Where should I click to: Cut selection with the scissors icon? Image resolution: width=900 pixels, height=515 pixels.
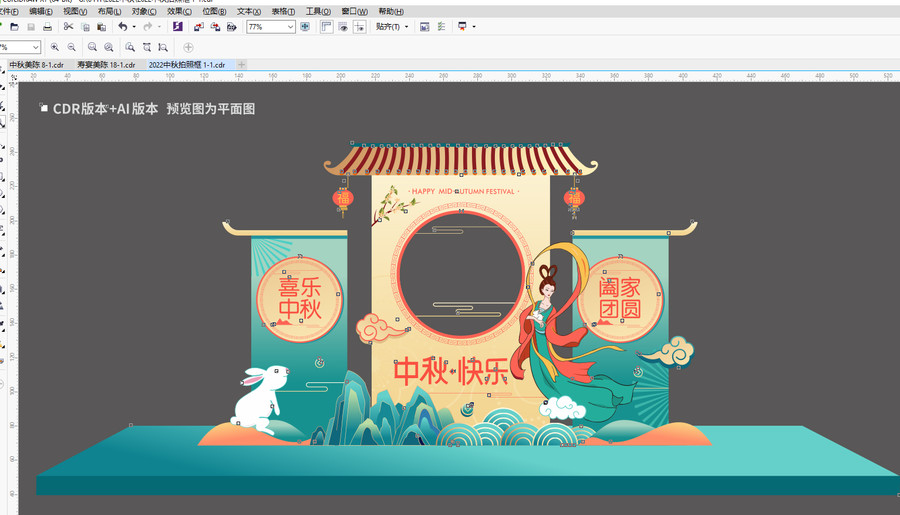[x=68, y=26]
